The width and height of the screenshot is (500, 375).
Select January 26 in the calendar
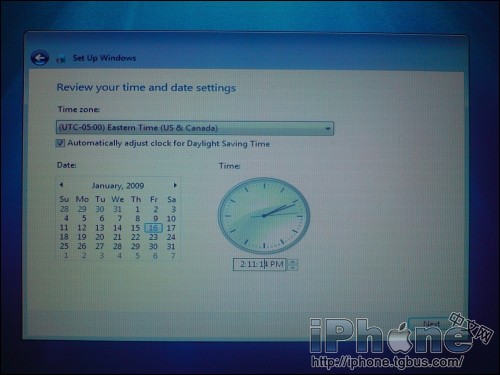coord(82,246)
